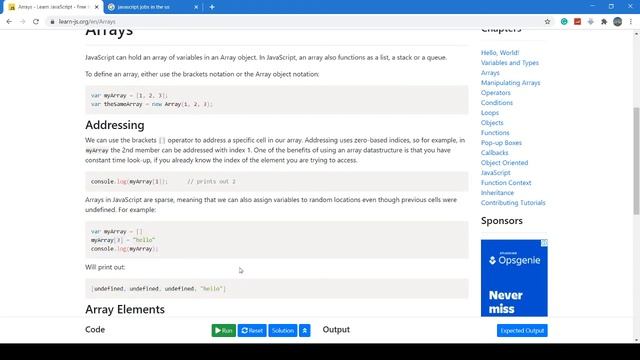Show the Expected Output
640x360 pixels.
click(522, 330)
